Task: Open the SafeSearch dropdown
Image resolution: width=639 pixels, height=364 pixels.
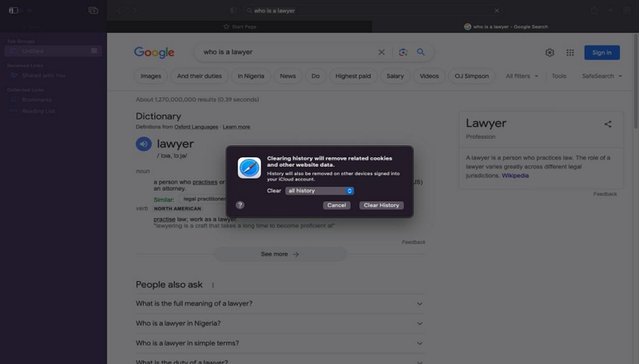Action: click(x=602, y=76)
